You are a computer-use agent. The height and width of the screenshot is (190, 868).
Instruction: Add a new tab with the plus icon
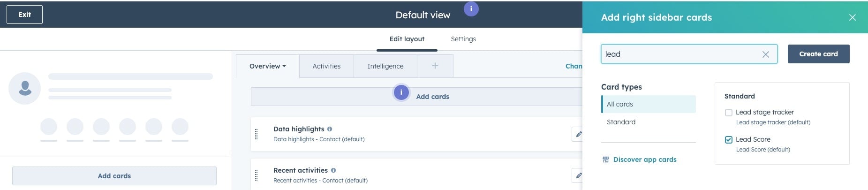tap(435, 66)
